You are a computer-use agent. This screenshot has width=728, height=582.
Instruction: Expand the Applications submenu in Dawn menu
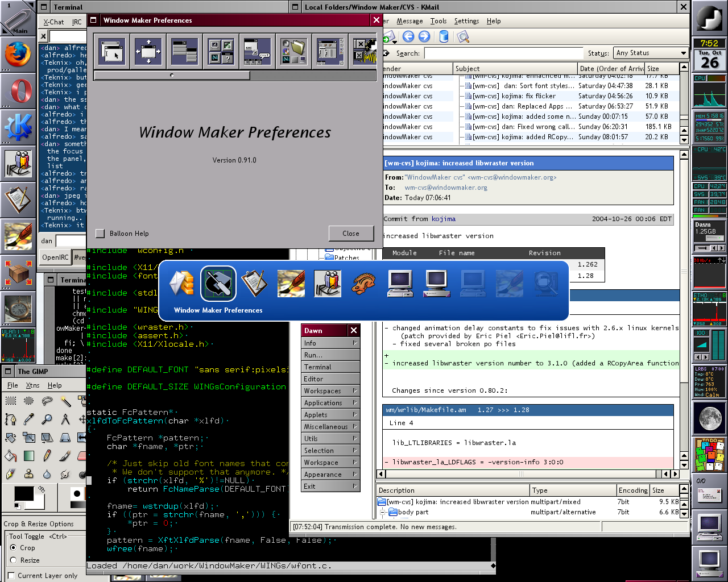[x=330, y=403]
